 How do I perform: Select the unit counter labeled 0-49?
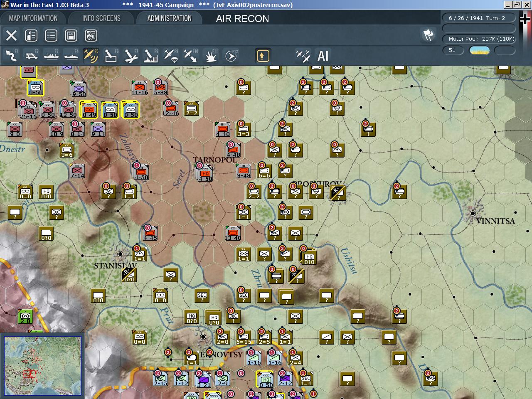pyautogui.click(x=89, y=110)
